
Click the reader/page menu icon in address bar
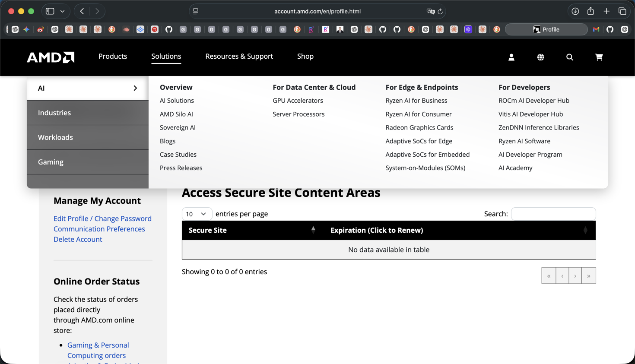coord(196,12)
